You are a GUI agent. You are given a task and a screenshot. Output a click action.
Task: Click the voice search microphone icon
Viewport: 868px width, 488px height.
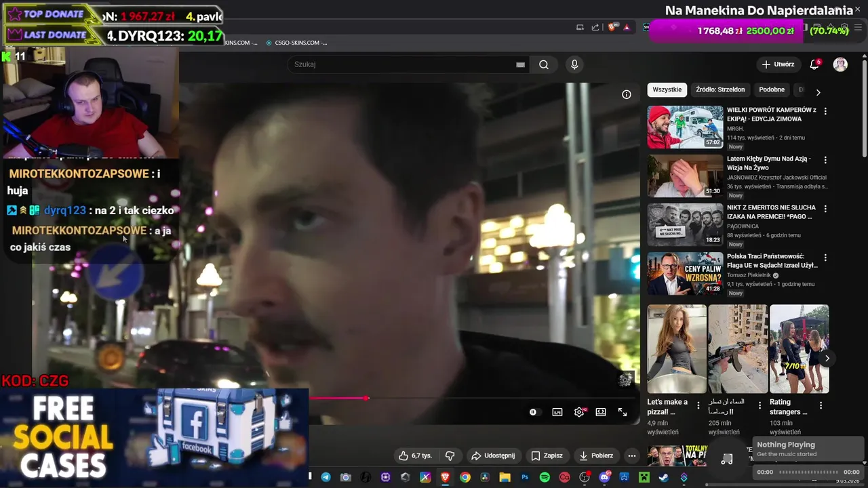tap(574, 64)
